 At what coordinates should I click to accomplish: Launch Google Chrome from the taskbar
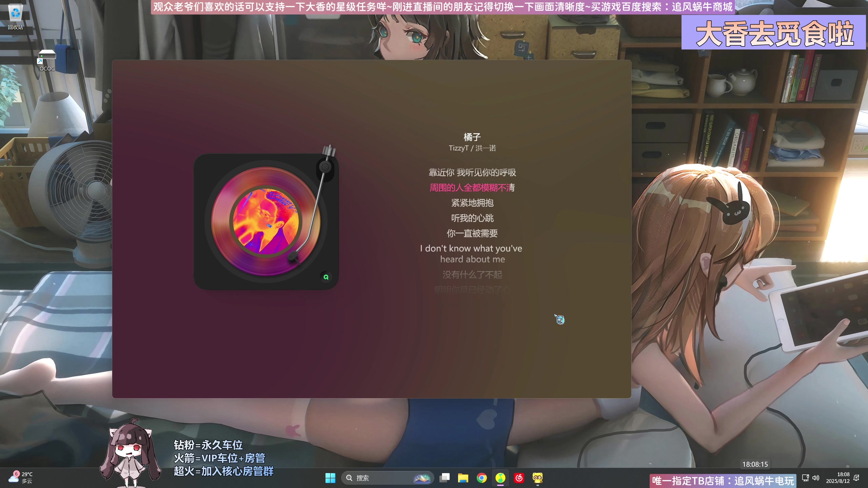coord(482,478)
